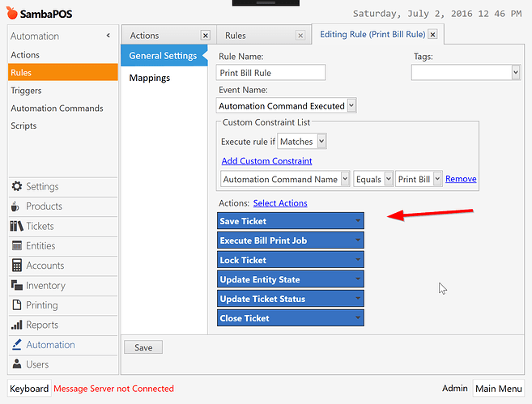Open Entities via the table icon
Screen dimensions: 532x404
coord(17,245)
